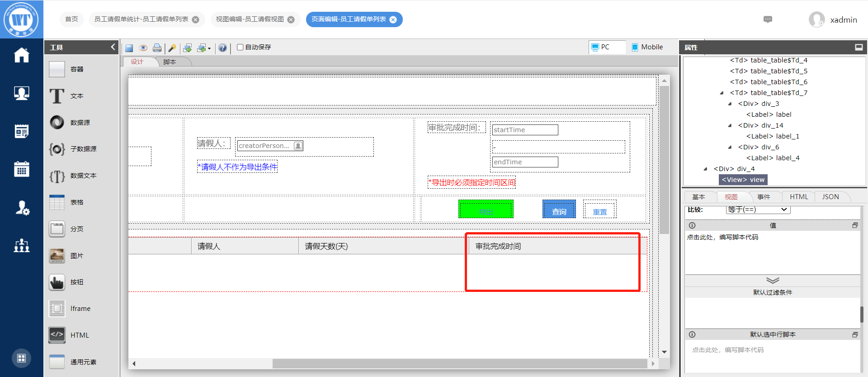The width and height of the screenshot is (868, 377).
Task: Open the organization chart sidebar icon
Action: click(22, 245)
